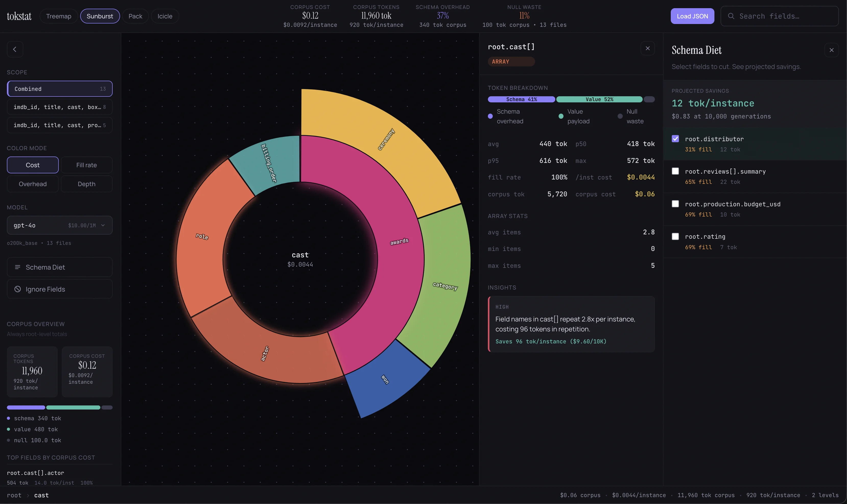Switch to Icicle view
The image size is (847, 504).
tap(164, 16)
